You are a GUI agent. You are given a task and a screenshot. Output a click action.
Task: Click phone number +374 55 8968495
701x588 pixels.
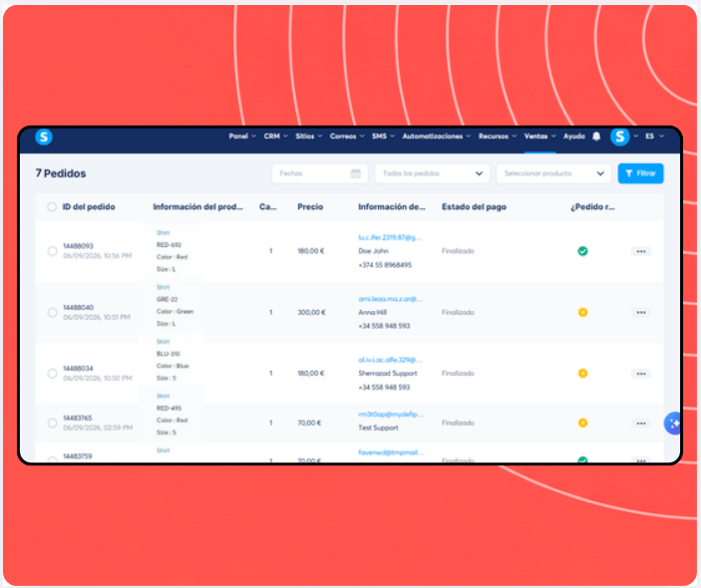(385, 265)
